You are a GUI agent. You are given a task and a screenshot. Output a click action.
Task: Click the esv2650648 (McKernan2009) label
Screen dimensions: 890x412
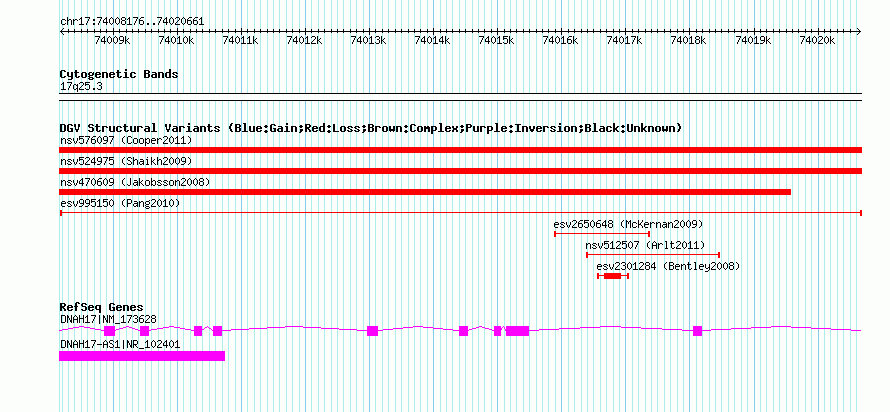point(628,224)
